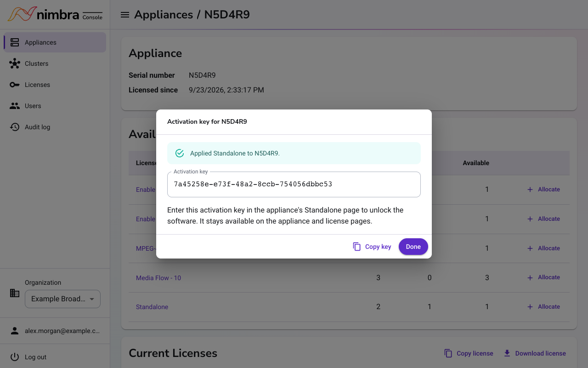Go to Clusters in the sidebar
Viewport: 588px width, 368px height.
[55, 63]
